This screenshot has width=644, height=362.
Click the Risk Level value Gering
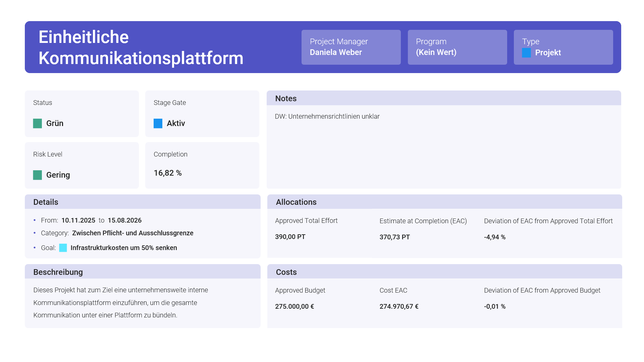point(58,175)
